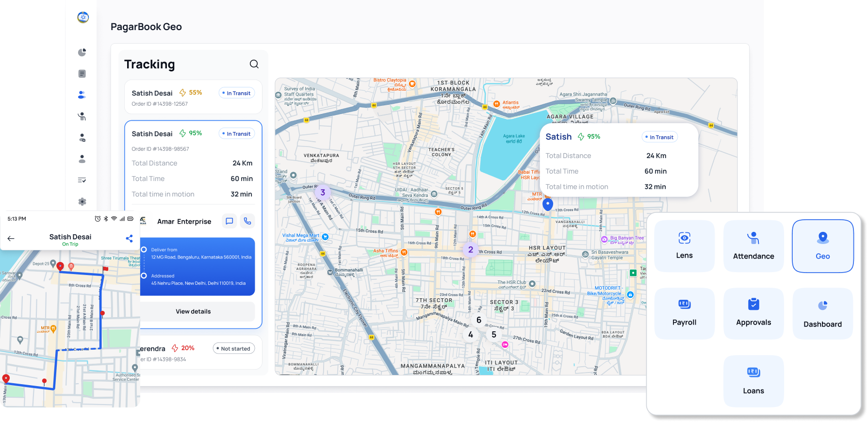
Task: Open the person with lock sidebar icon
Action: coord(82,138)
